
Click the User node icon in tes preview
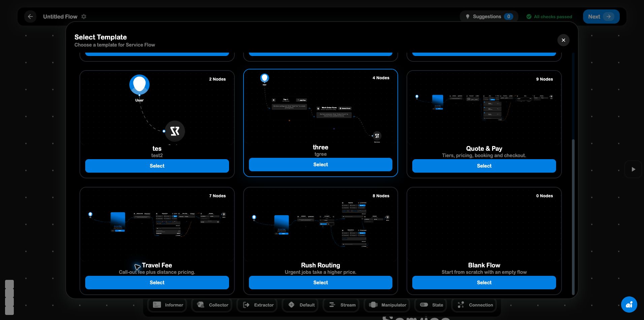139,85
